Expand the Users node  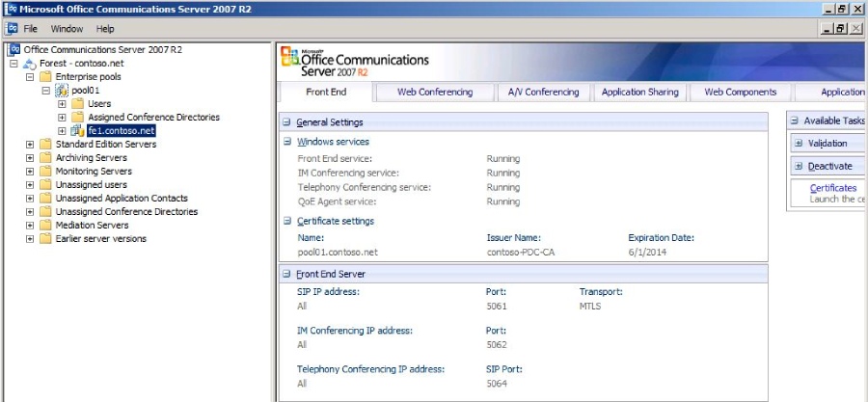[x=62, y=104]
